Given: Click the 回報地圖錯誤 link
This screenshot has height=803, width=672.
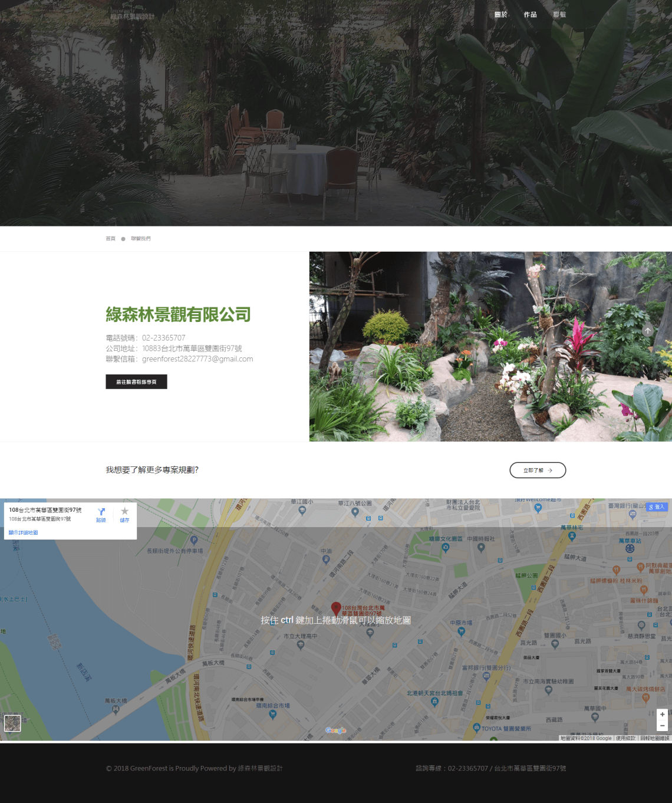Looking at the screenshot, I should pyautogui.click(x=654, y=738).
